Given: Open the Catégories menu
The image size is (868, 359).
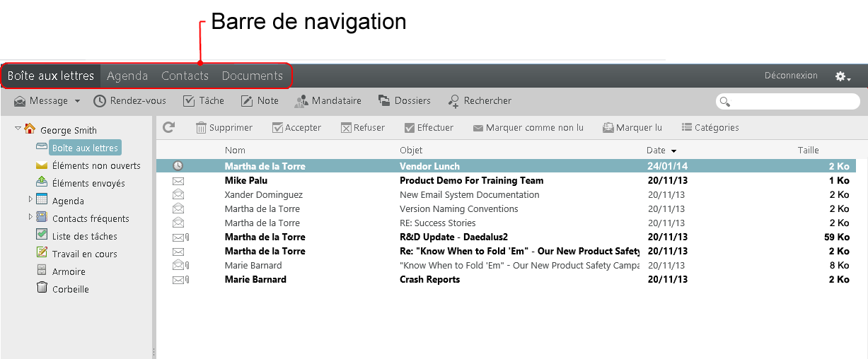Looking at the screenshot, I should tap(710, 128).
